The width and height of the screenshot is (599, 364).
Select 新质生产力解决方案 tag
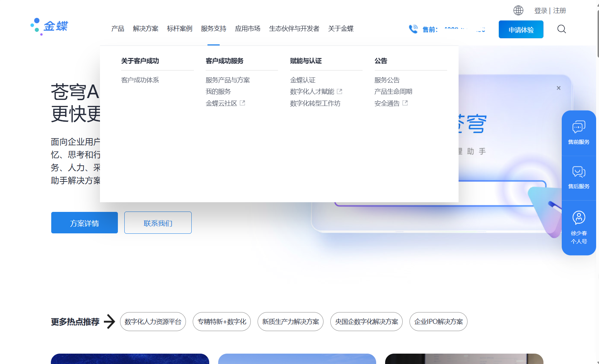(x=291, y=321)
